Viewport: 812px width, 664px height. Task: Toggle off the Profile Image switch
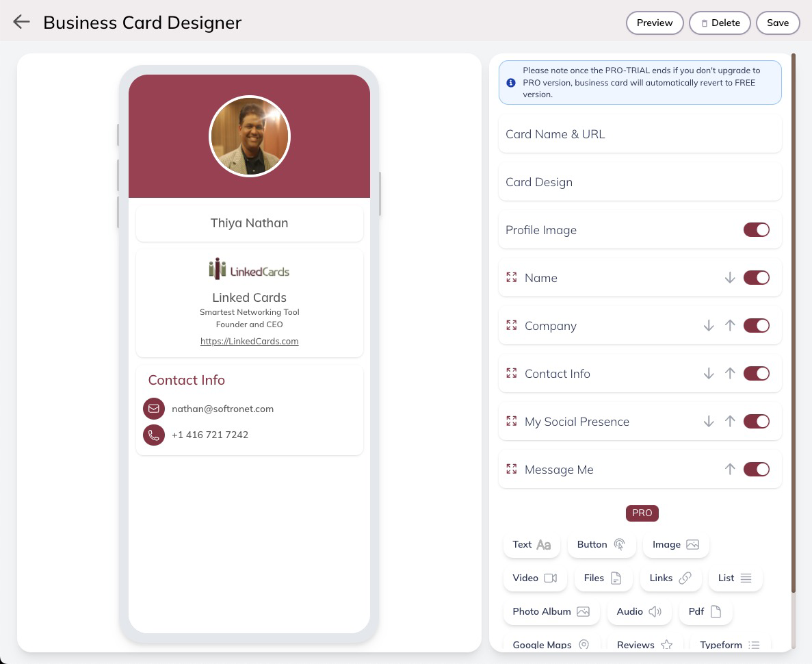tap(756, 230)
